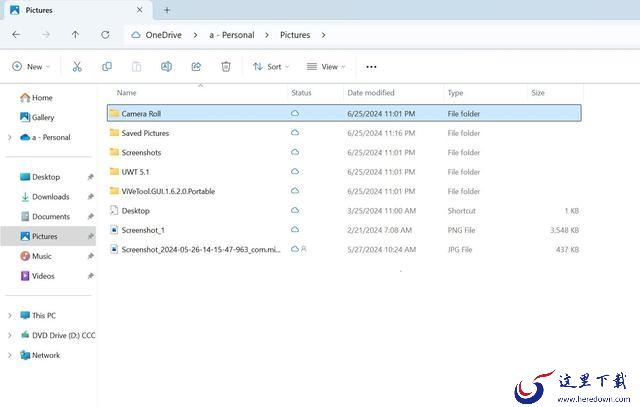Go up one folder level
Viewport: 640px width, 407px height.
coord(75,34)
